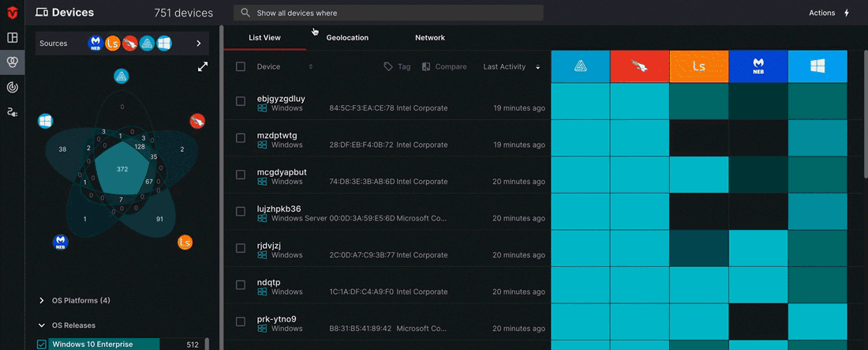868x350 pixels.
Task: Expand the Venn diagram to full size
Action: point(203,66)
